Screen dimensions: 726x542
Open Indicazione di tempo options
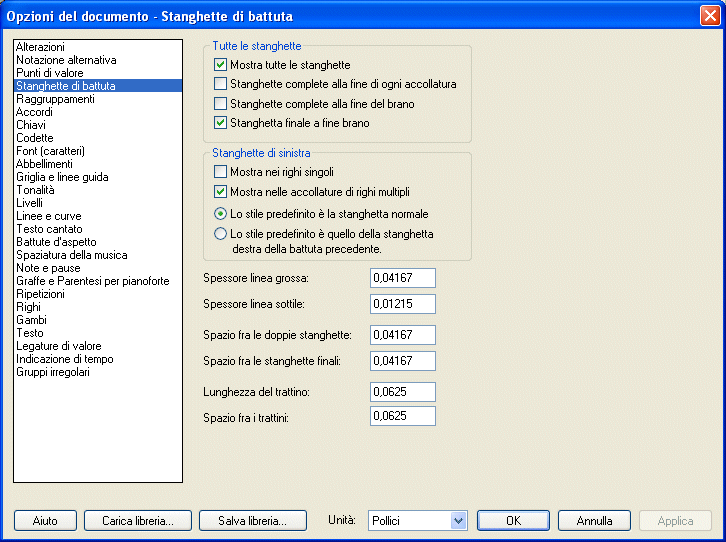98,359
